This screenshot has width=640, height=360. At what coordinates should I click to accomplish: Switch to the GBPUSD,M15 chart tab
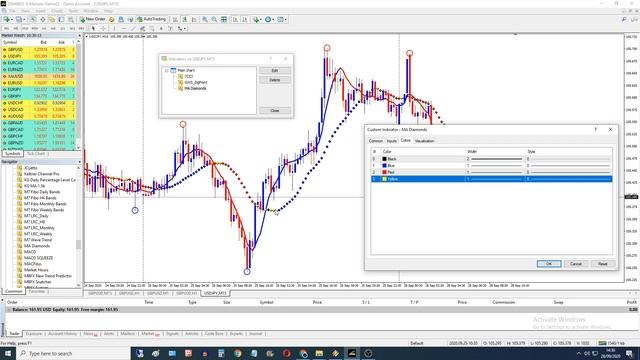click(x=100, y=293)
